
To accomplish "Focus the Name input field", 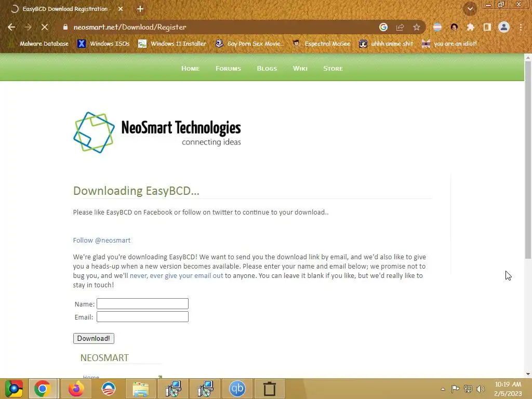I will (x=142, y=303).
